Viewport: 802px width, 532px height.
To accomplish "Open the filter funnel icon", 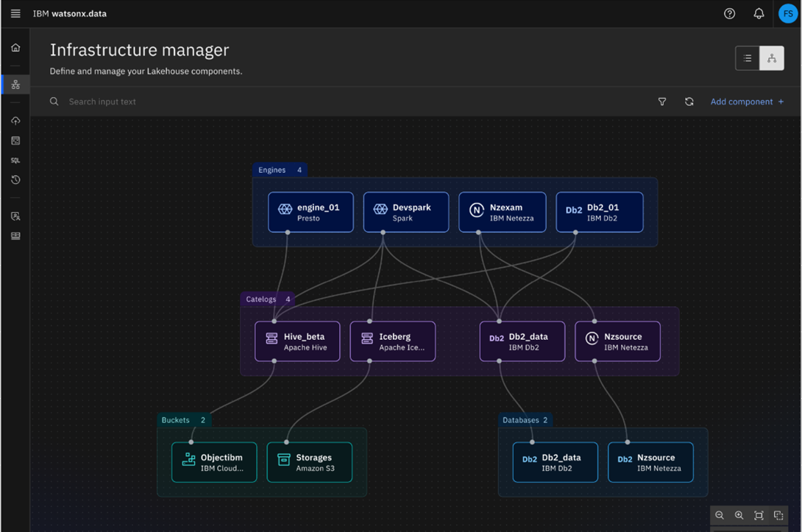I will (x=662, y=102).
